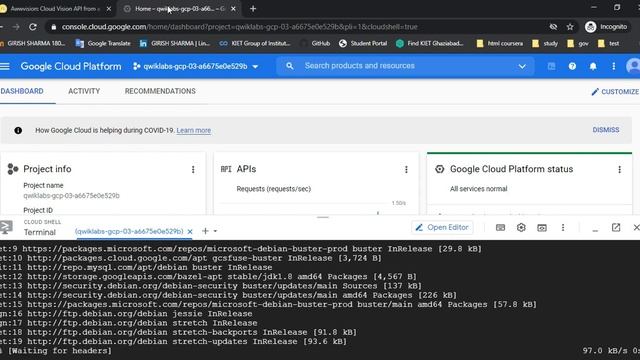The image size is (640, 360).
Task: Open Google Cloud Platform status card menu
Action: click(619, 169)
